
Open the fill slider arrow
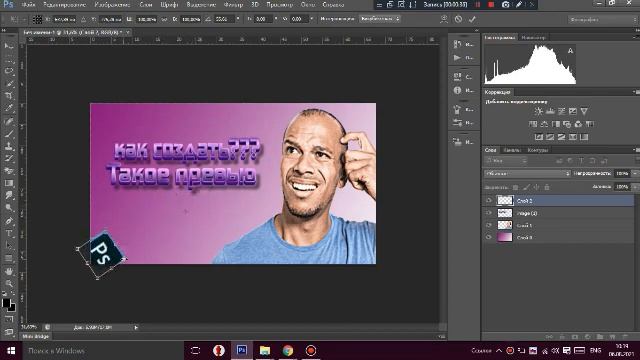635,187
